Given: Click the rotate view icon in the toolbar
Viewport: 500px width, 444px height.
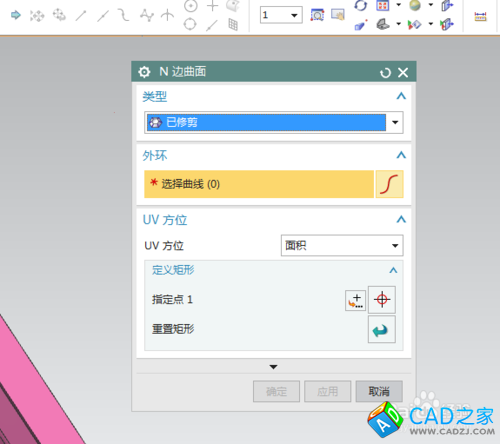Looking at the screenshot, I should (361, 6).
